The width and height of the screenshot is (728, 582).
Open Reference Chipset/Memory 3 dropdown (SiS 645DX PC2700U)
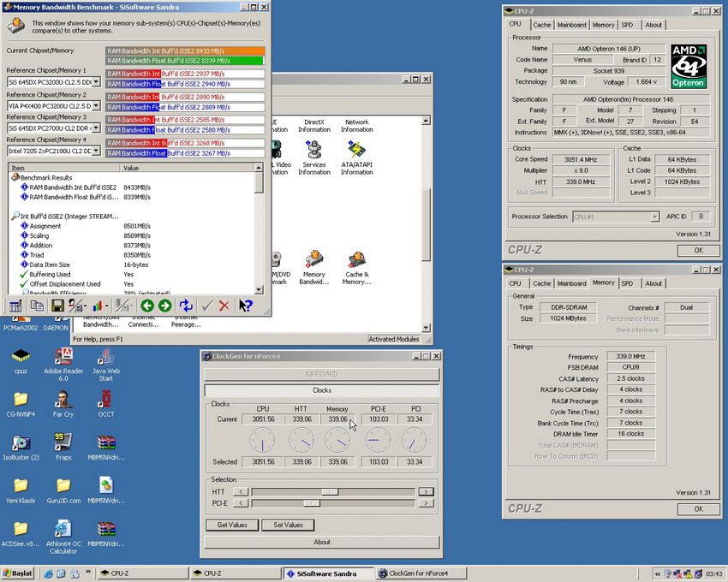96,128
